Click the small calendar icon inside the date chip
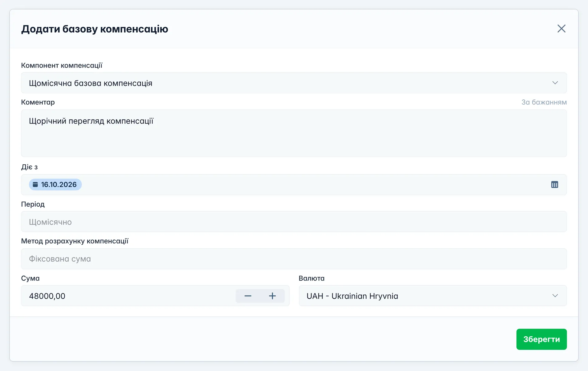The image size is (588, 371). [x=35, y=185]
